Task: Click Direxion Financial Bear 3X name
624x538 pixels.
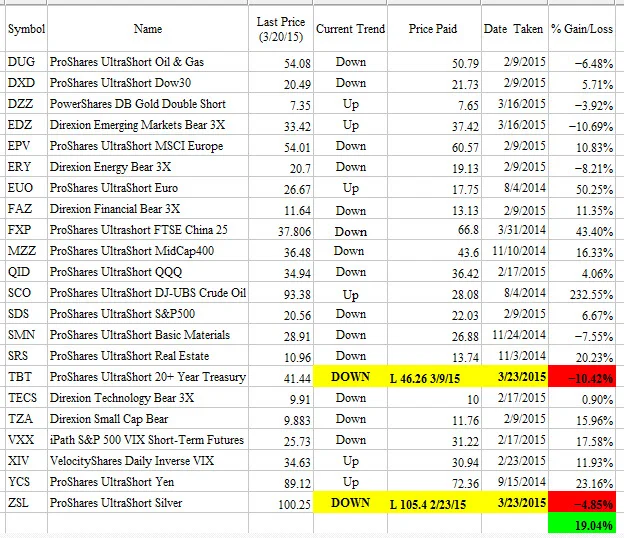Action: [x=148, y=209]
